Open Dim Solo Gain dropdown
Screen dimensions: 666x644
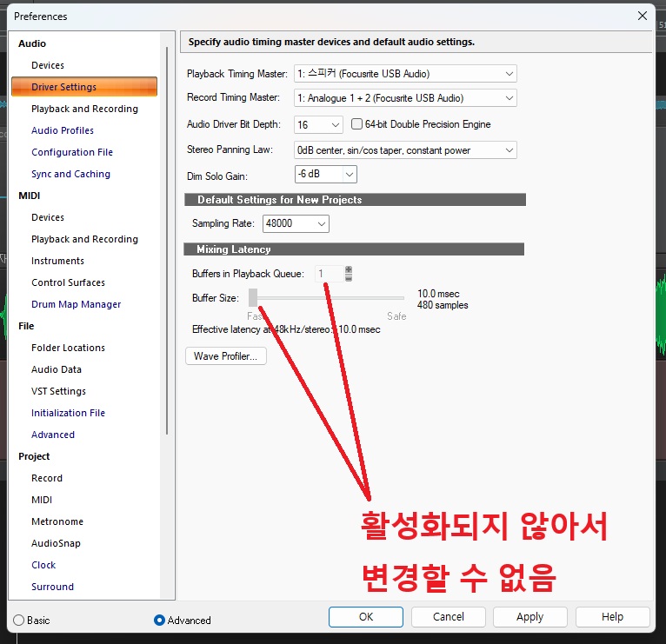tap(325, 174)
